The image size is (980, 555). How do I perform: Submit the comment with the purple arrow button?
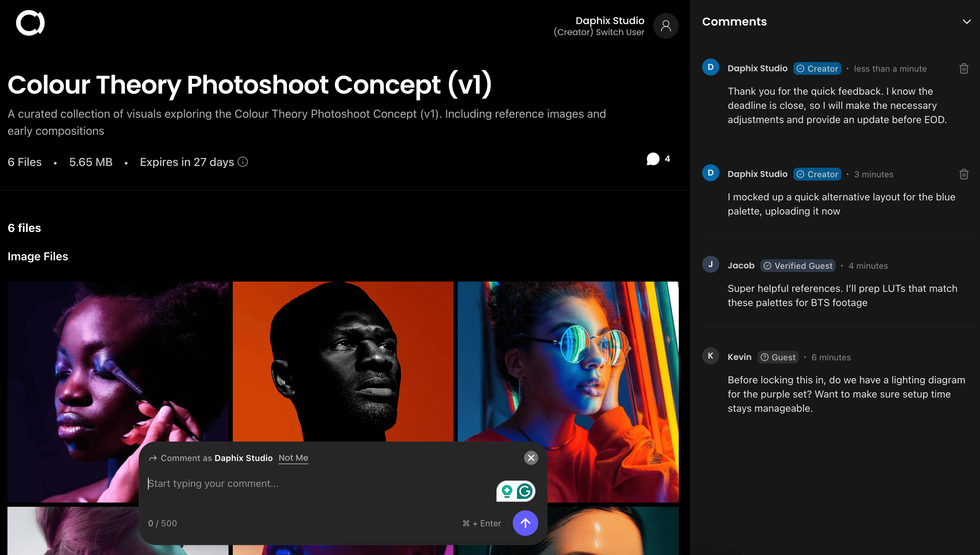point(525,523)
